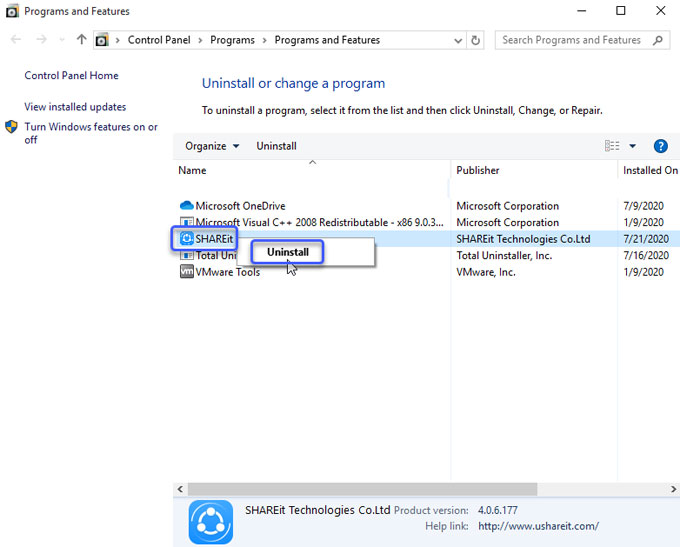Open the address bar history dropdown
This screenshot has height=547, width=680.
(x=458, y=40)
